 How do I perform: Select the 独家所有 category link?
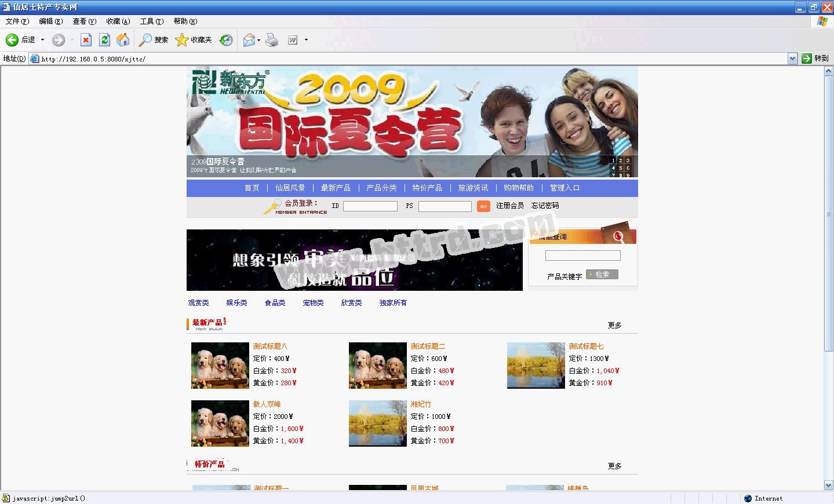coord(393,302)
